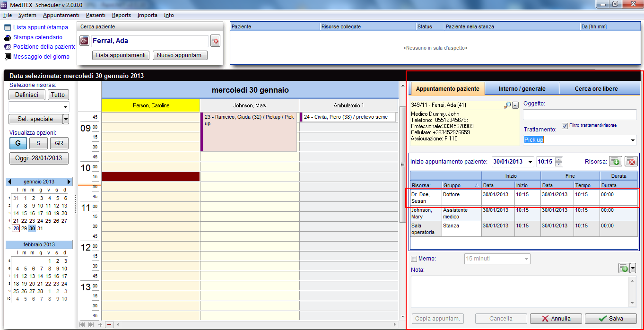Cancel editing with Annulla button

[556, 319]
